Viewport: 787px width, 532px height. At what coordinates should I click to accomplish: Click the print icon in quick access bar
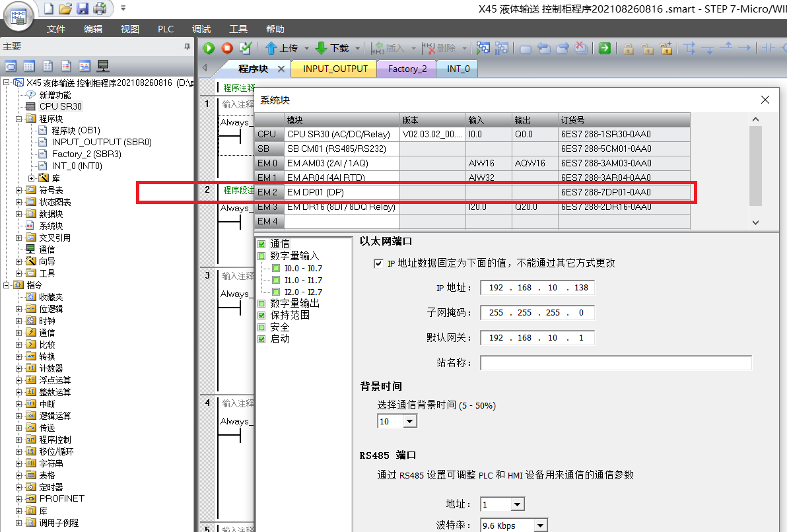pyautogui.click(x=100, y=9)
